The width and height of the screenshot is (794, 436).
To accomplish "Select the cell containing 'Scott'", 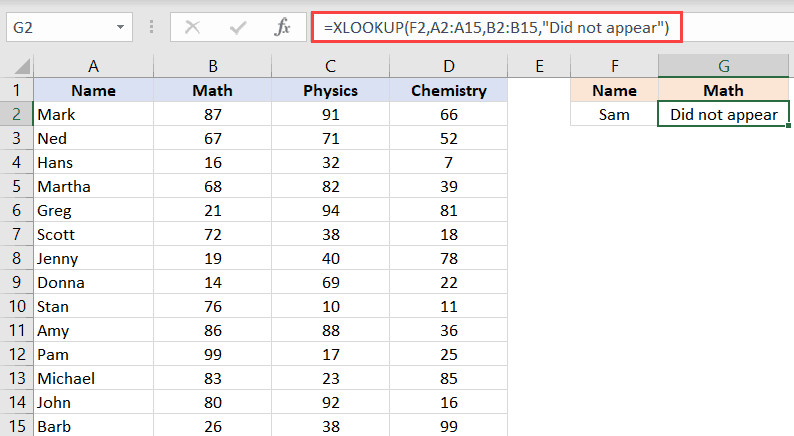I will pos(93,234).
